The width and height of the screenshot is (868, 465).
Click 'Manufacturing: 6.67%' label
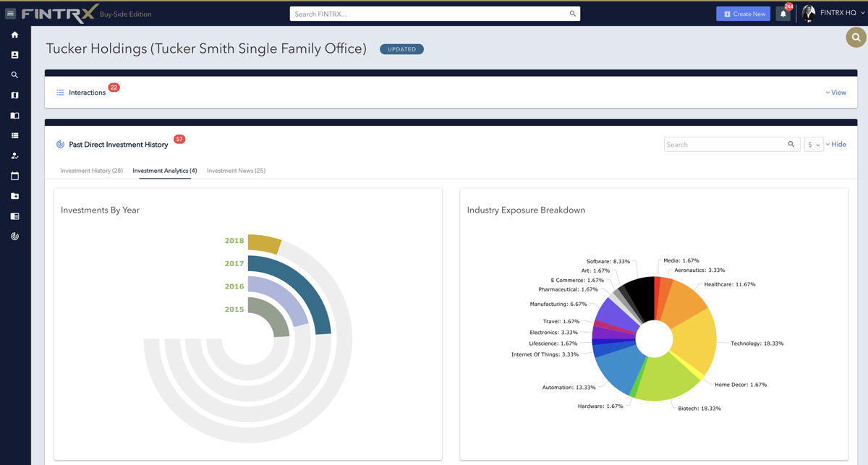pos(558,304)
